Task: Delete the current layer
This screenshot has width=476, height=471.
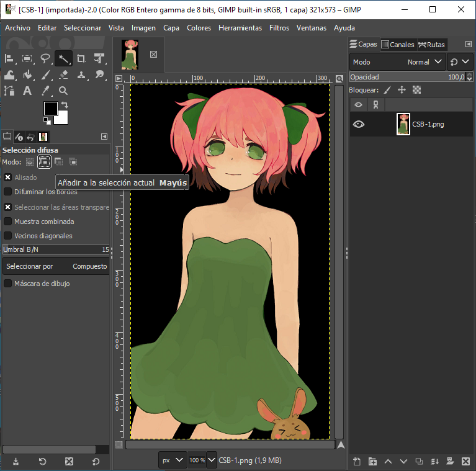Action: coord(465,461)
